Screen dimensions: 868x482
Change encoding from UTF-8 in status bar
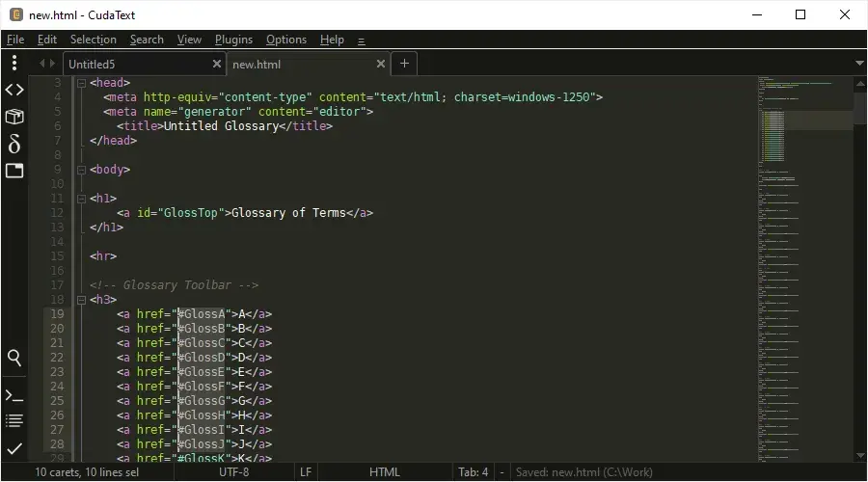[x=233, y=472]
